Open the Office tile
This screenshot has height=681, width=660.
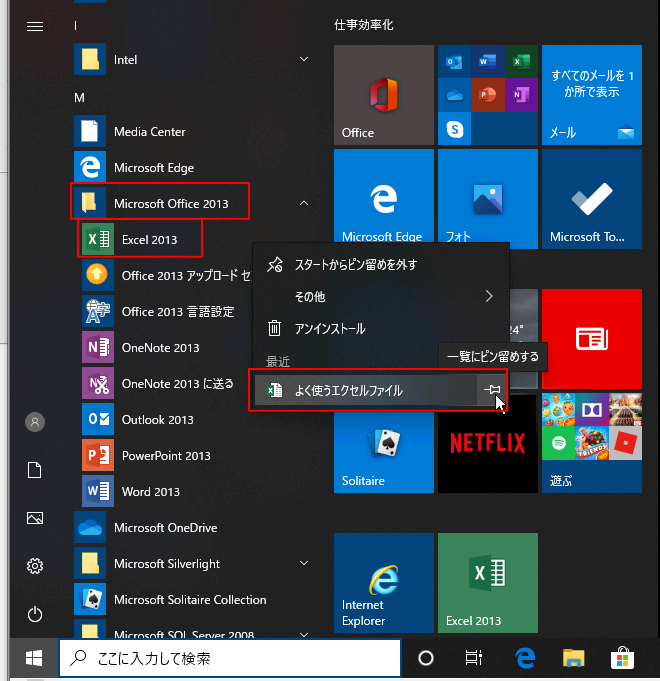coord(384,95)
